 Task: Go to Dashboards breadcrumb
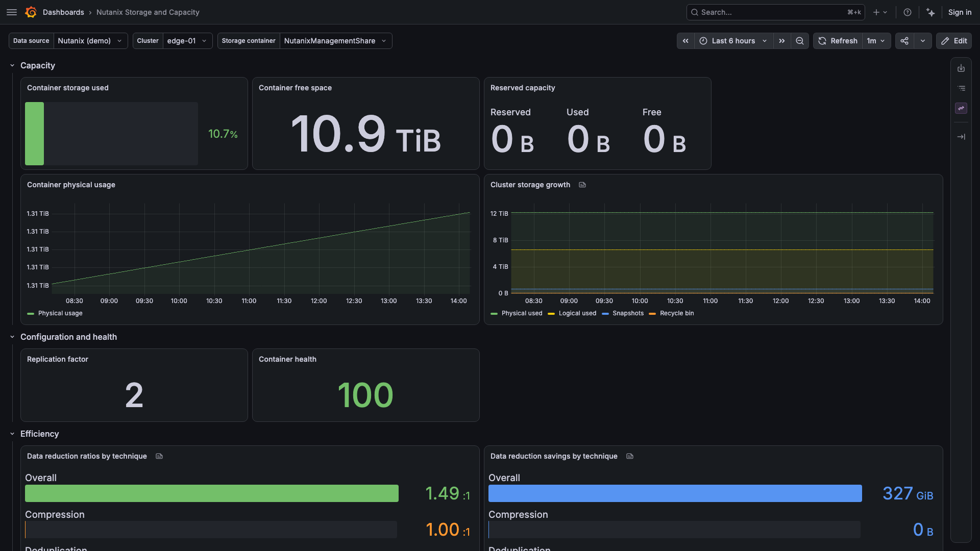[x=63, y=12]
